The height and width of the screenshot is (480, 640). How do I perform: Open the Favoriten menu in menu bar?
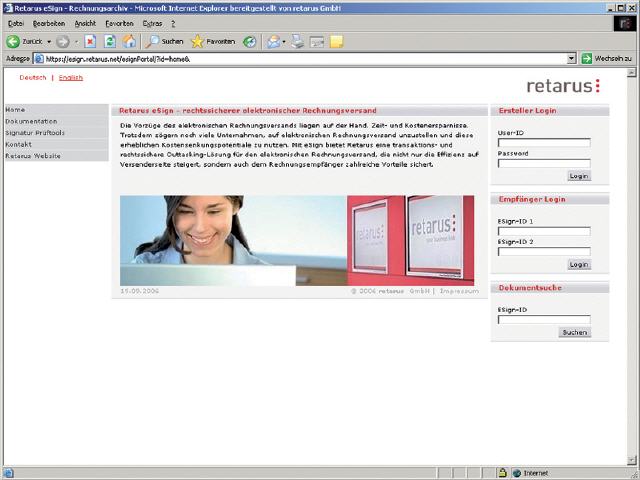(x=119, y=24)
